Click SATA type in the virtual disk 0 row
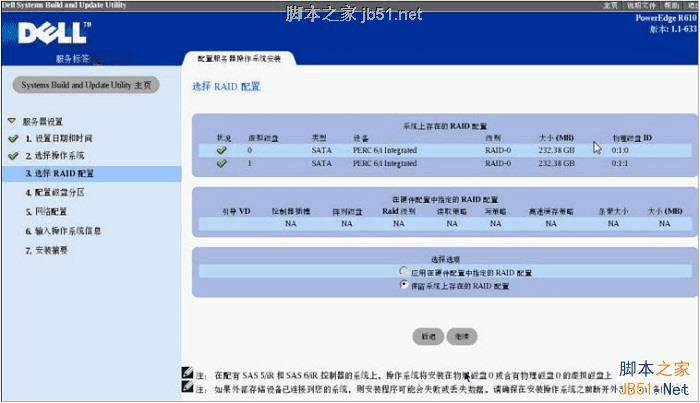 pyautogui.click(x=321, y=150)
